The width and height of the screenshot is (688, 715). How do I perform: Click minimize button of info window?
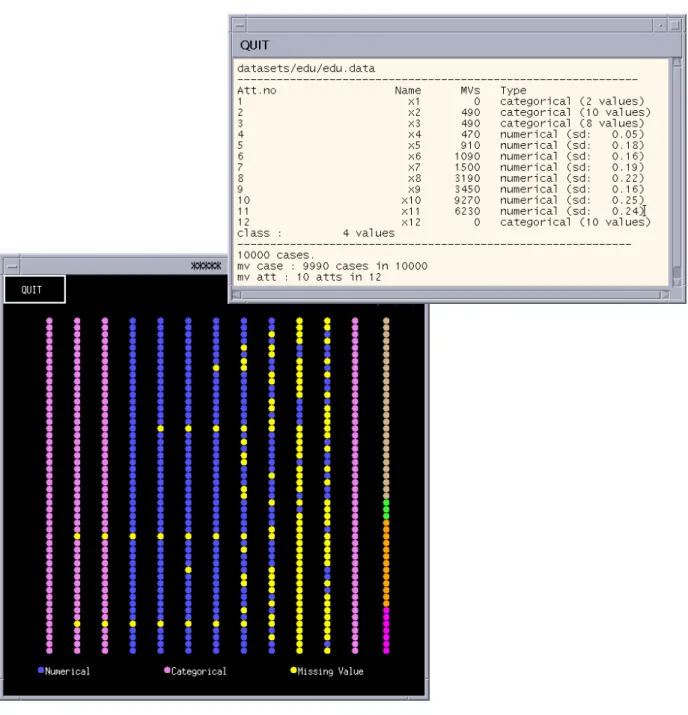click(660, 26)
